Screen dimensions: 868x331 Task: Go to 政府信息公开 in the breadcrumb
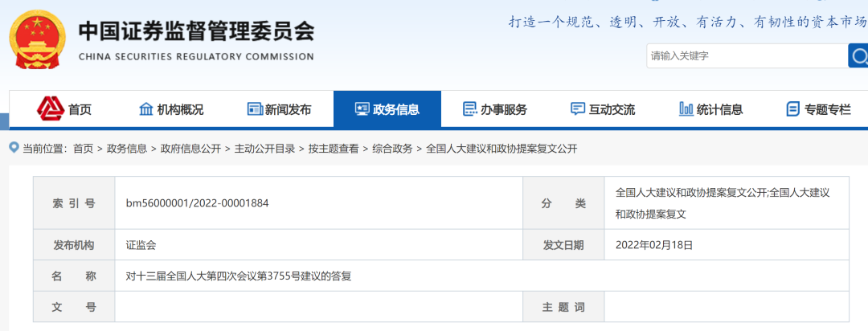point(191,149)
